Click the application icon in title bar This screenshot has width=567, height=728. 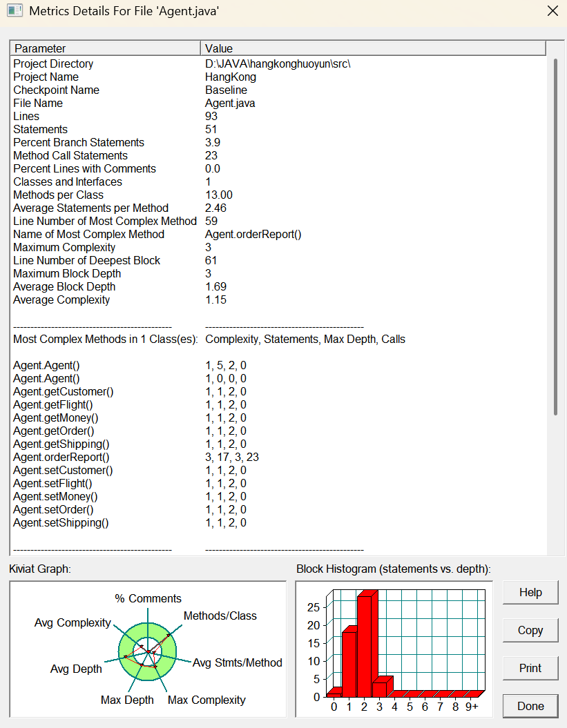[15, 10]
